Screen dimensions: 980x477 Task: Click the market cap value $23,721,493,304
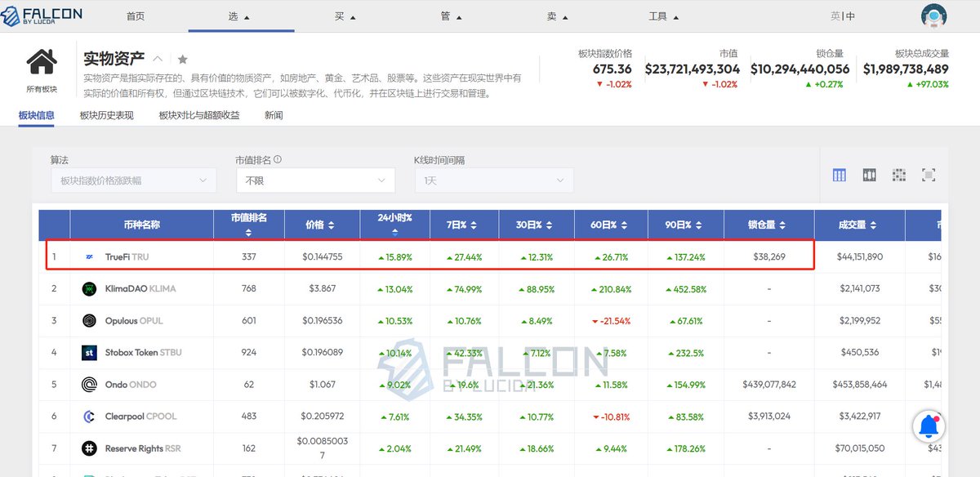(x=692, y=69)
